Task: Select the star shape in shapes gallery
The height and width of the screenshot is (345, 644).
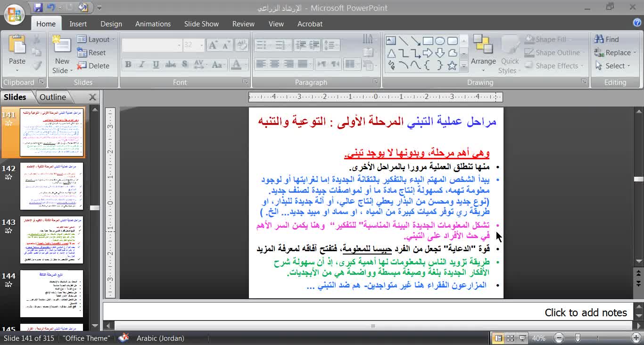Action: tap(452, 66)
